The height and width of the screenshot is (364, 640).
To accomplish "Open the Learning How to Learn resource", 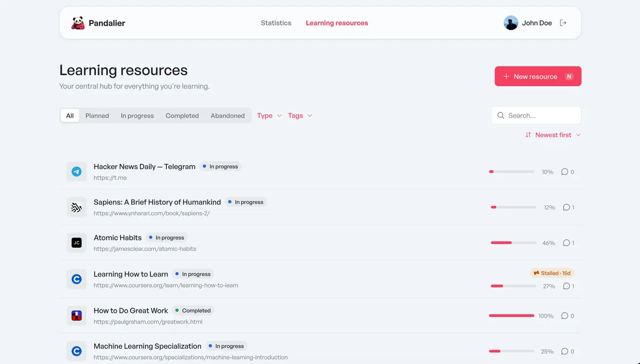I will point(131,274).
